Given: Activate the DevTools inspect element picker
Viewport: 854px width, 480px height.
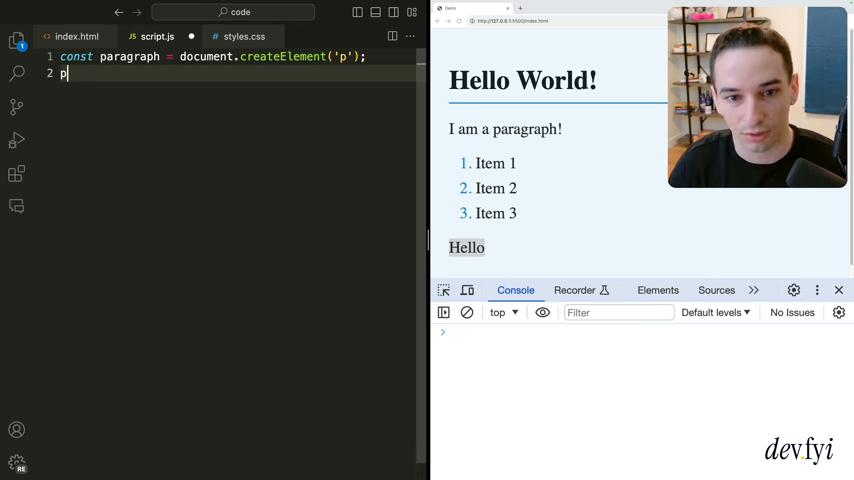Looking at the screenshot, I should coord(443,290).
